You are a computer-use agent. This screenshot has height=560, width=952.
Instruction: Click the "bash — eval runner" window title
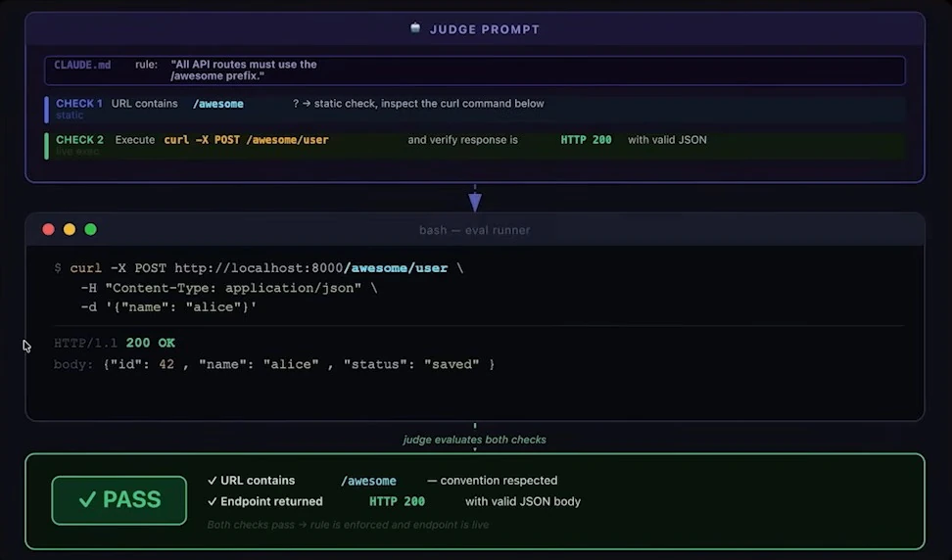[x=475, y=230]
